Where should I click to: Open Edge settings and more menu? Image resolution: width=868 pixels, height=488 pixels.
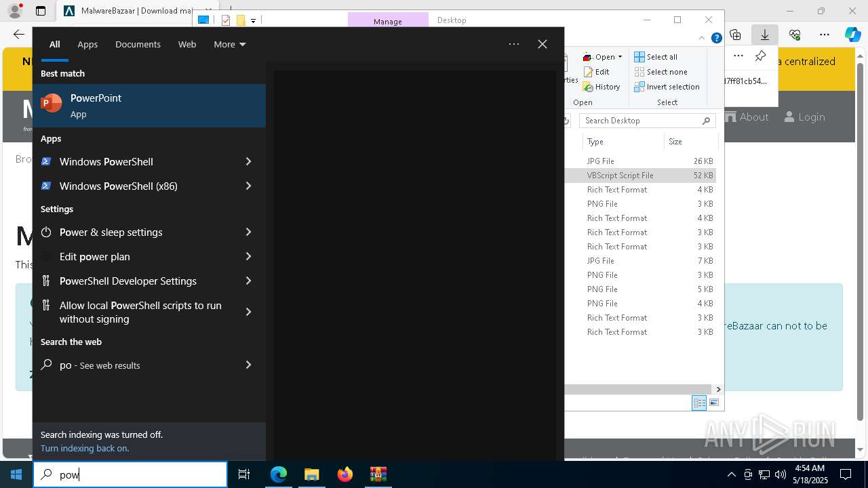pyautogui.click(x=825, y=35)
